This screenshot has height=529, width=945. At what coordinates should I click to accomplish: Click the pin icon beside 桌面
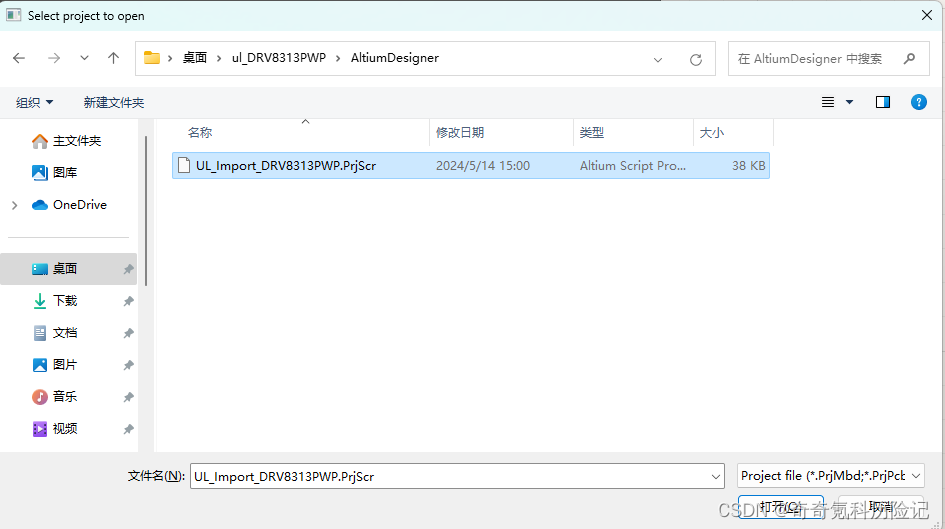(128, 269)
